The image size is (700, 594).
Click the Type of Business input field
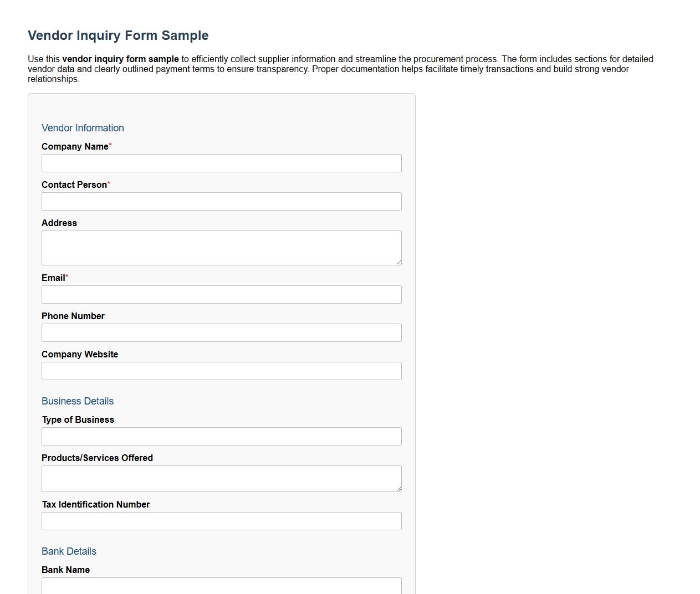[221, 436]
